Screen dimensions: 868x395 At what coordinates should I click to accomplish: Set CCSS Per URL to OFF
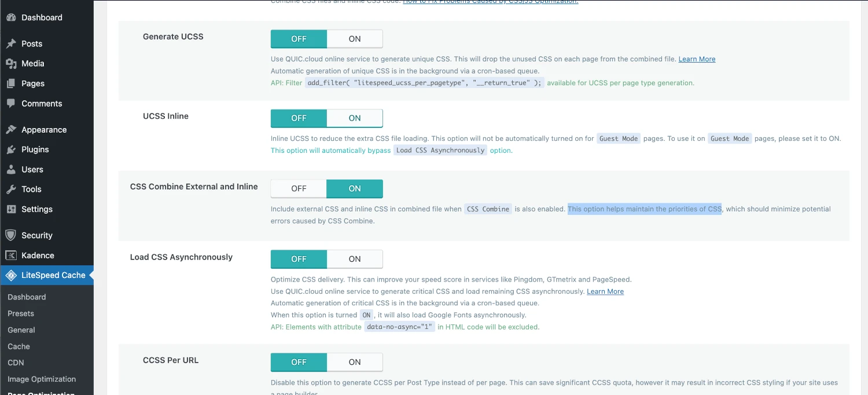pyautogui.click(x=299, y=362)
